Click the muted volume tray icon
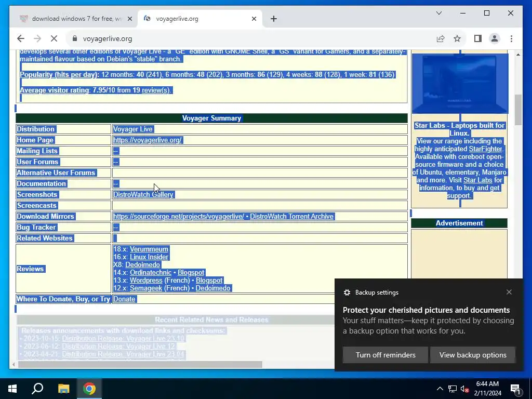 coord(465,389)
